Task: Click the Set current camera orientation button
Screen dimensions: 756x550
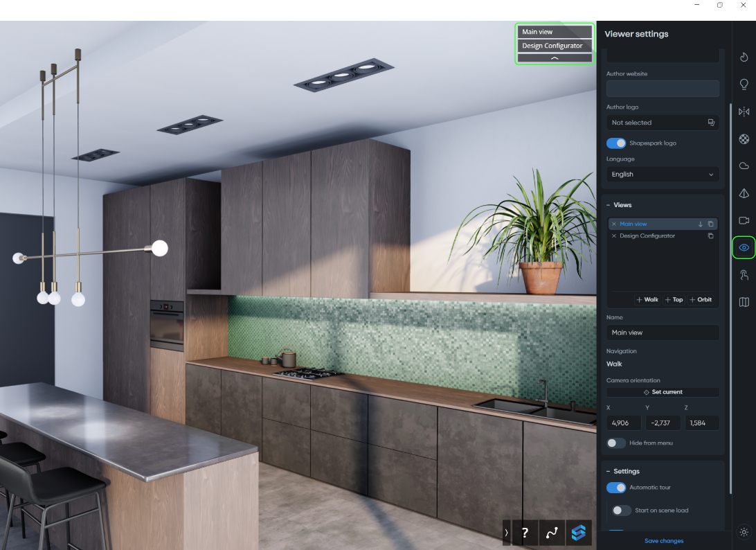Action: click(663, 392)
